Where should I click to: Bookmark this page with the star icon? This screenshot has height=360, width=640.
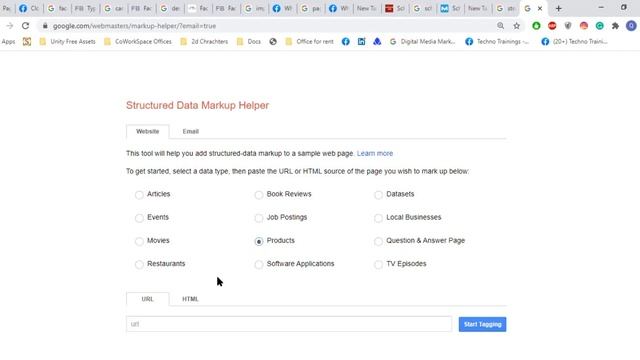pyautogui.click(x=516, y=26)
